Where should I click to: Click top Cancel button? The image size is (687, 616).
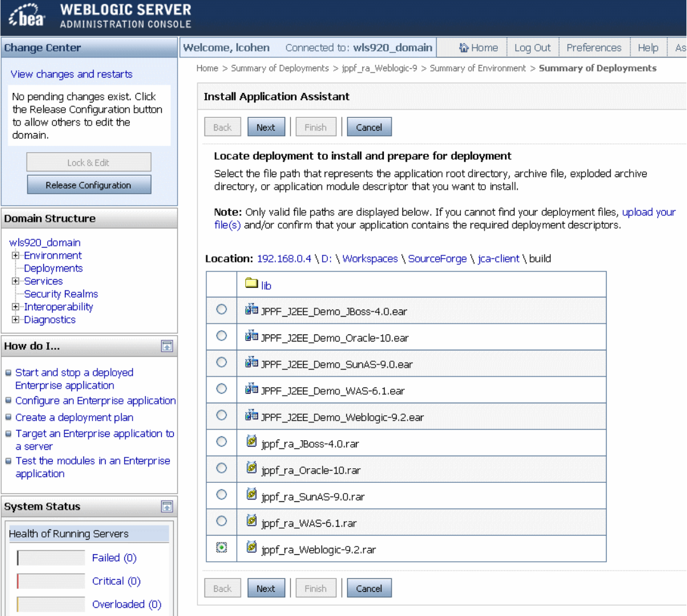(x=369, y=127)
